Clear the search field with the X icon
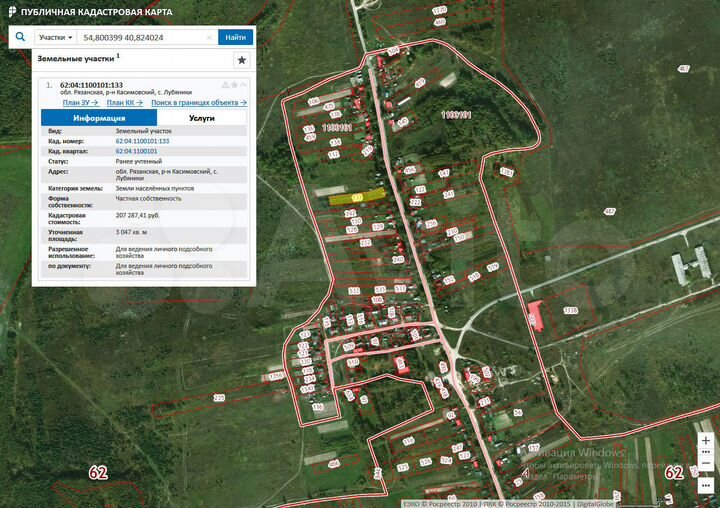The height and width of the screenshot is (508, 720). pos(209,37)
